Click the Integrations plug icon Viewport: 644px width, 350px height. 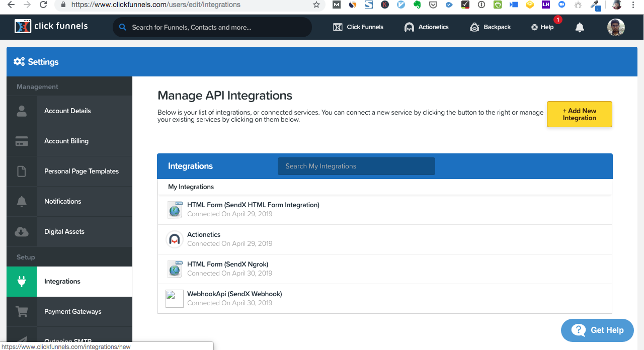pos(22,282)
